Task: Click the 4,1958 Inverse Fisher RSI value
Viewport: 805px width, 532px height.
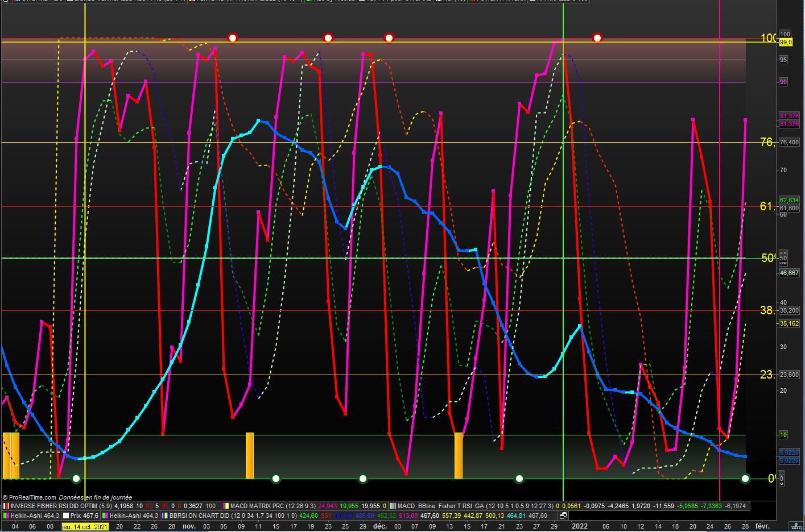Action: pyautogui.click(x=124, y=506)
